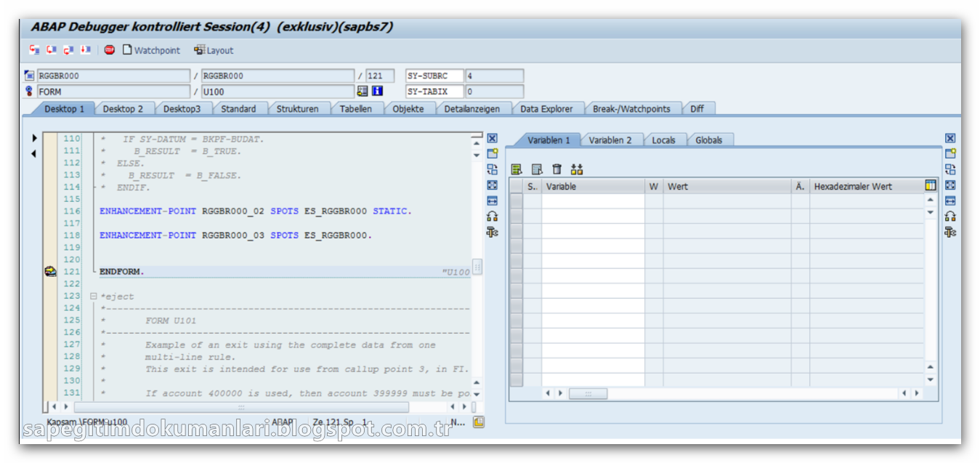Click swap tool icon below source pane headset
The width and height of the screenshot is (980, 463).
click(492, 232)
